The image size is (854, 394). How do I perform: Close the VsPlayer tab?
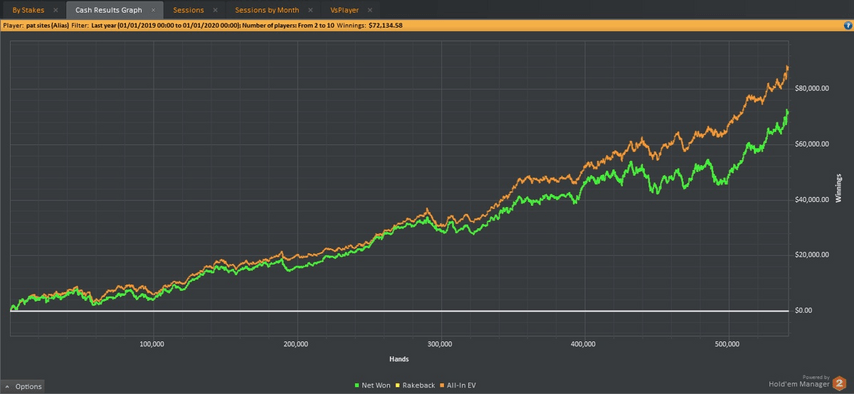[x=370, y=10]
